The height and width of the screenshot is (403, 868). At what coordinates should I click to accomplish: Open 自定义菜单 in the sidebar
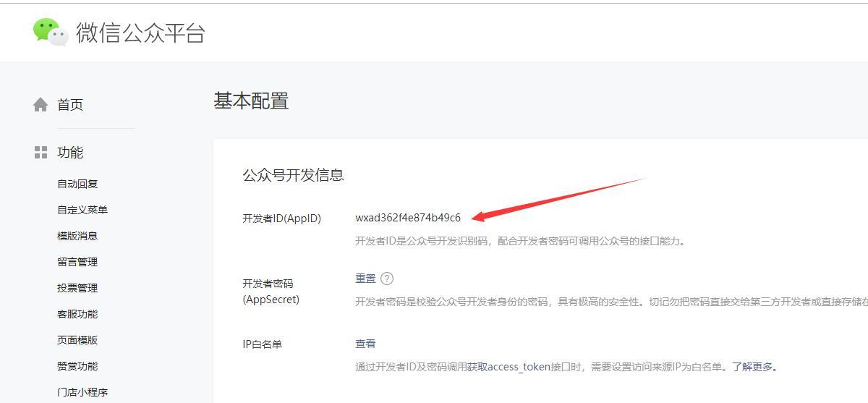[x=82, y=210]
